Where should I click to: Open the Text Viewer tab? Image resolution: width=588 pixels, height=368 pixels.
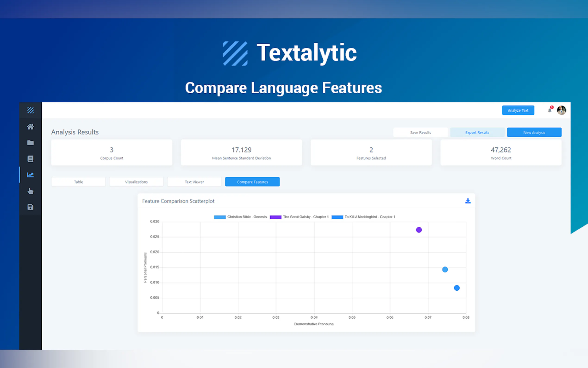click(x=194, y=182)
